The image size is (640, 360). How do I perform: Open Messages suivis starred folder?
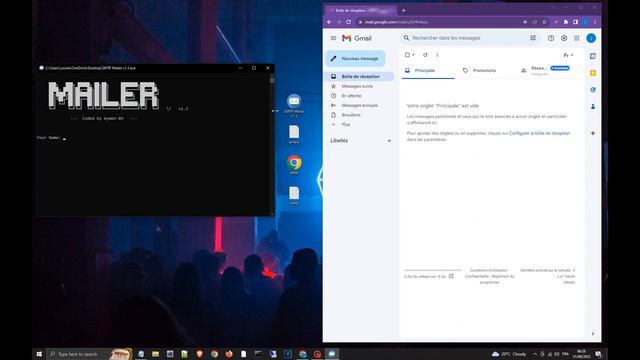tap(357, 86)
